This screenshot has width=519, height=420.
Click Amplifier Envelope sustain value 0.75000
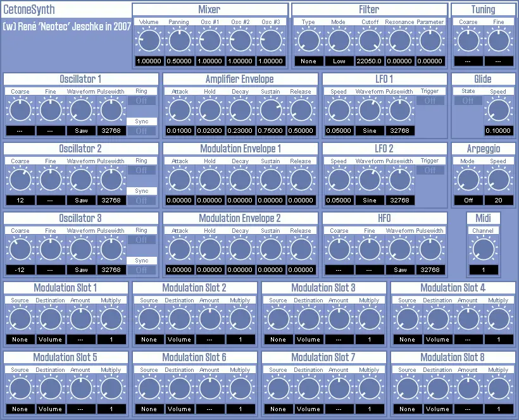coord(271,131)
